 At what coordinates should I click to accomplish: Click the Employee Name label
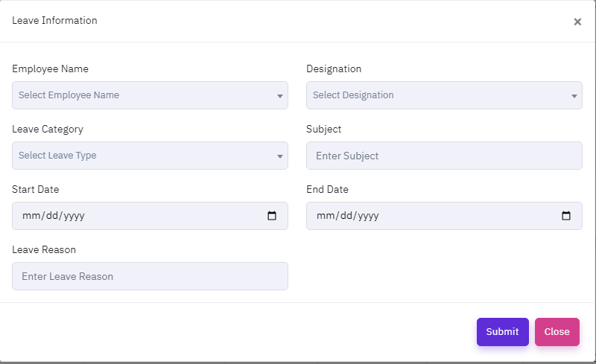point(50,68)
